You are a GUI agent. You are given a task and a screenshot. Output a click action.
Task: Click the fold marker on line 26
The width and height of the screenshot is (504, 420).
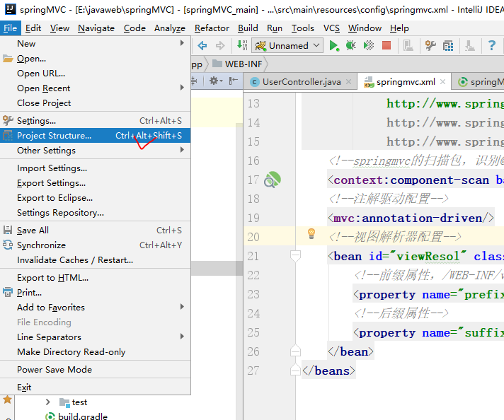coord(295,351)
